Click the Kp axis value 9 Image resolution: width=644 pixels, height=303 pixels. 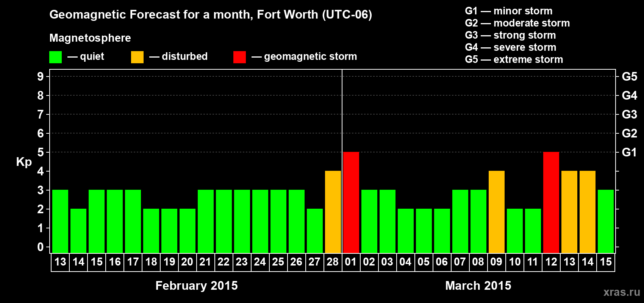coord(41,77)
